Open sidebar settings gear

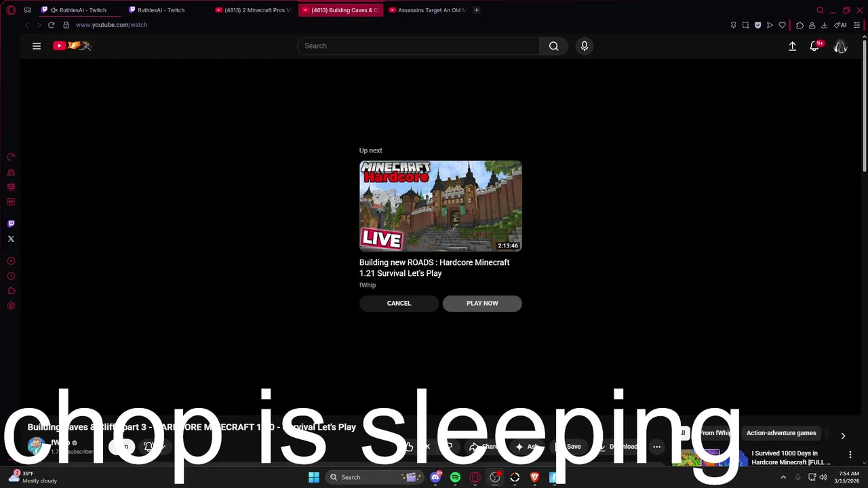11,306
